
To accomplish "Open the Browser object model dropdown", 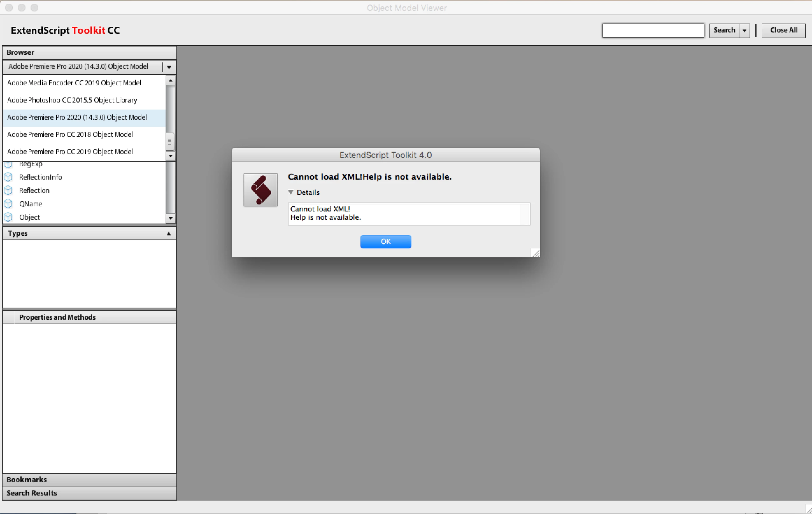I will 169,67.
